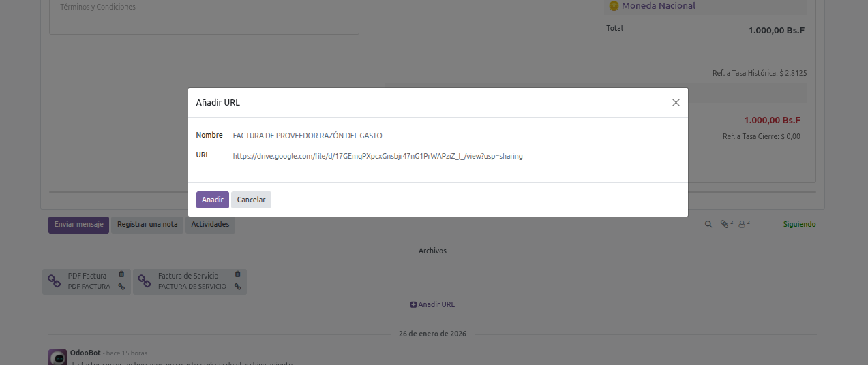The width and height of the screenshot is (868, 365).
Task: Delete PDF Factura with trash icon
Action: pos(121,274)
